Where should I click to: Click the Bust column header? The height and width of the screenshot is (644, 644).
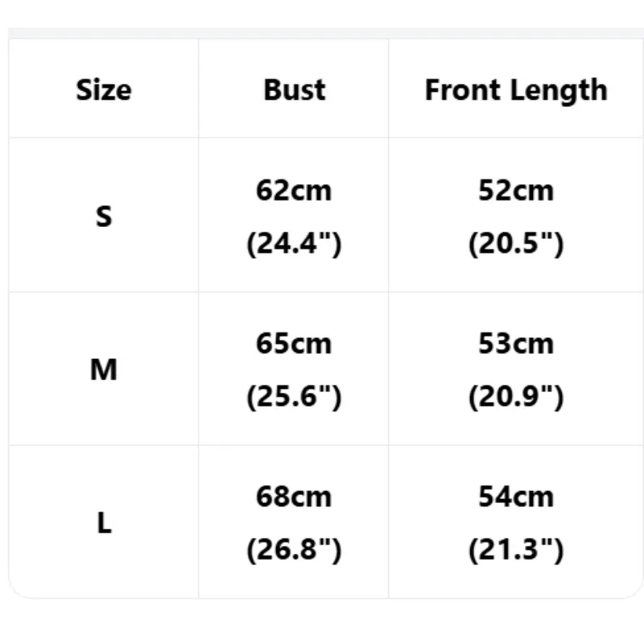click(x=295, y=90)
